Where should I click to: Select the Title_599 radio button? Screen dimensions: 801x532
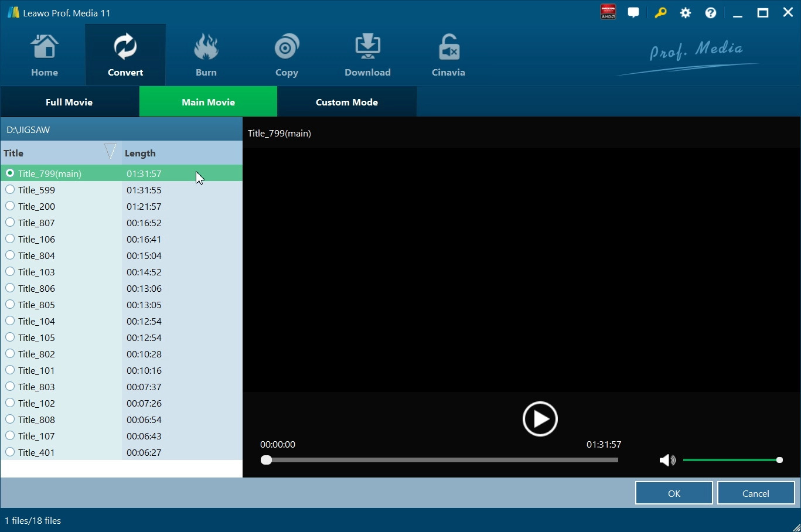coord(10,189)
